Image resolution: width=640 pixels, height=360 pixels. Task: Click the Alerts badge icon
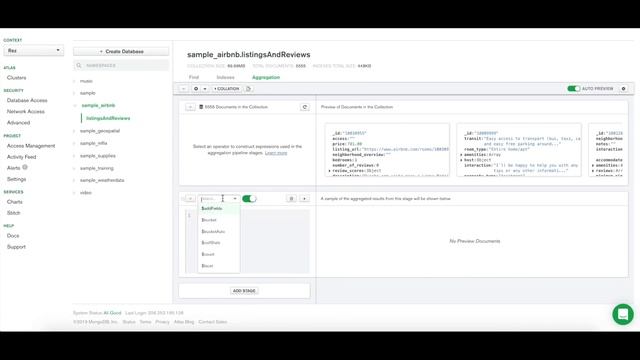pyautogui.click(x=25, y=167)
